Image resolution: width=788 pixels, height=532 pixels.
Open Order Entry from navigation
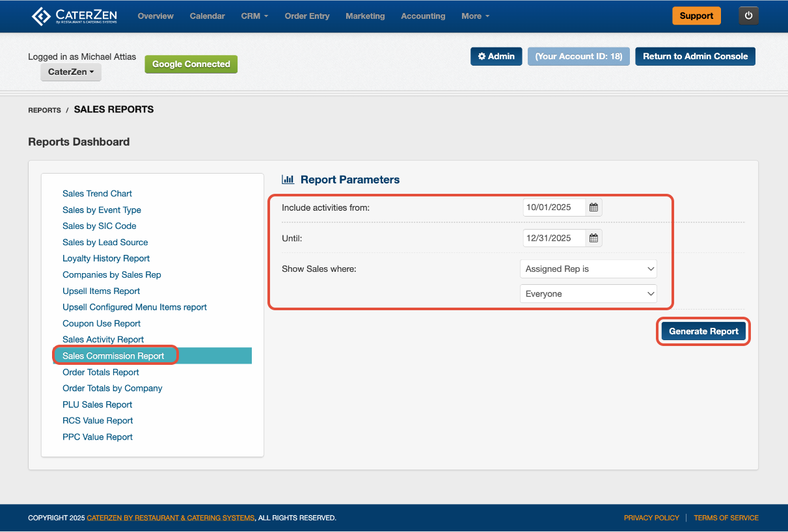(307, 16)
